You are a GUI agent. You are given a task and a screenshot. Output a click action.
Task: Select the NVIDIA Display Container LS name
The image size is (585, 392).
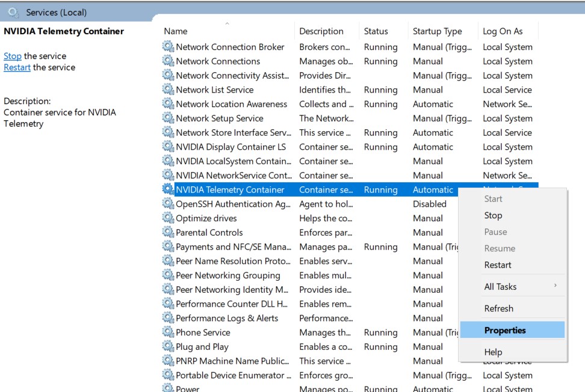coord(231,147)
